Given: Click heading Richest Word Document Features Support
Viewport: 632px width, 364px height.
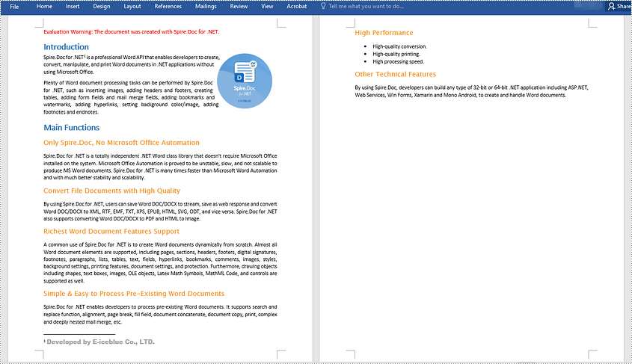Looking at the screenshot, I should (x=111, y=232).
